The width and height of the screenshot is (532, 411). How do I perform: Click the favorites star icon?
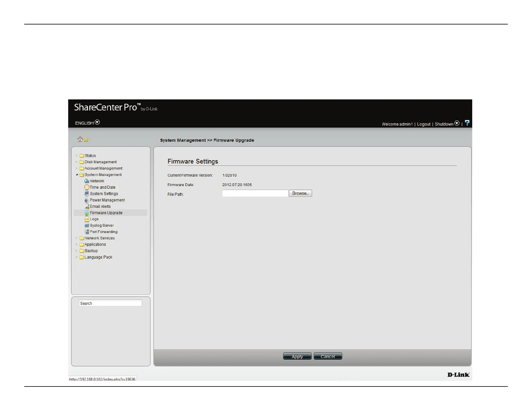coord(86,140)
